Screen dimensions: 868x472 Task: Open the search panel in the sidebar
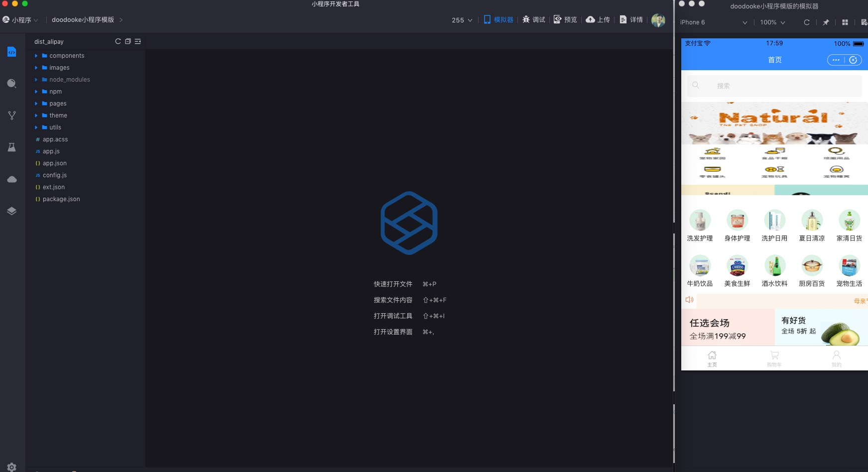pyautogui.click(x=12, y=84)
